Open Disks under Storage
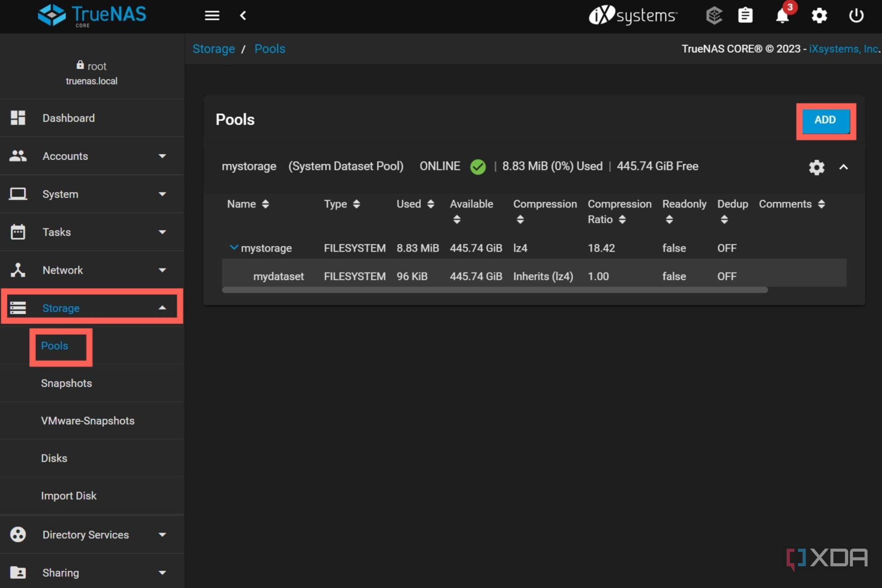Viewport: 882px width, 588px height. tap(54, 458)
